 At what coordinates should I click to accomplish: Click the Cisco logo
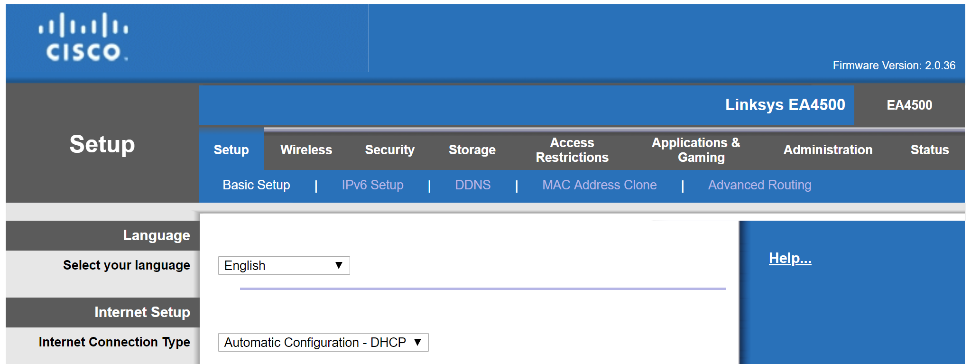pos(83,37)
